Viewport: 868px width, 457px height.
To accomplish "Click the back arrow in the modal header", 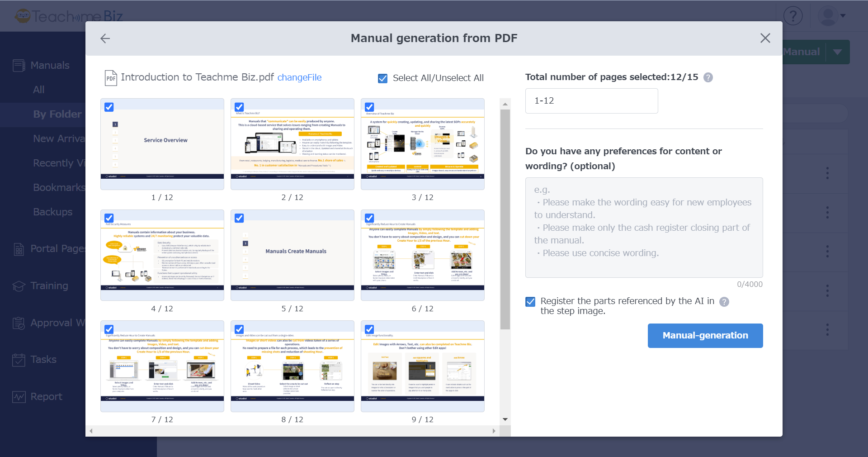I will point(104,38).
